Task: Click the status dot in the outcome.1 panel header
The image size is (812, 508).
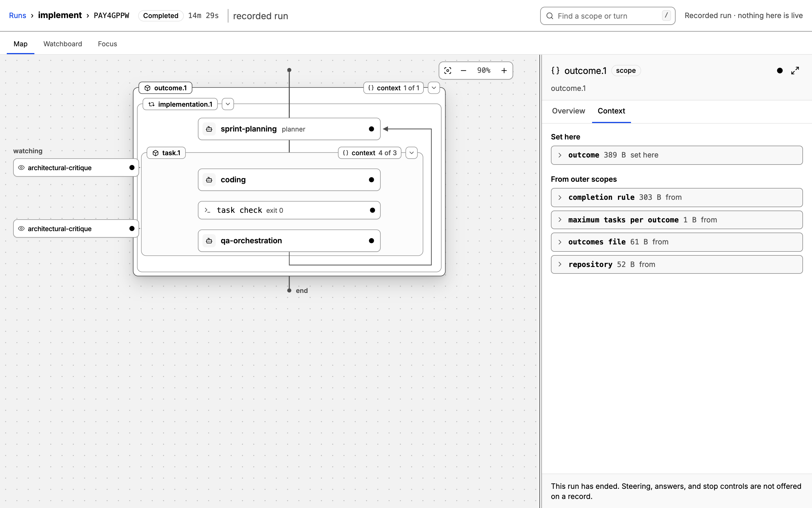Action: tap(780, 71)
